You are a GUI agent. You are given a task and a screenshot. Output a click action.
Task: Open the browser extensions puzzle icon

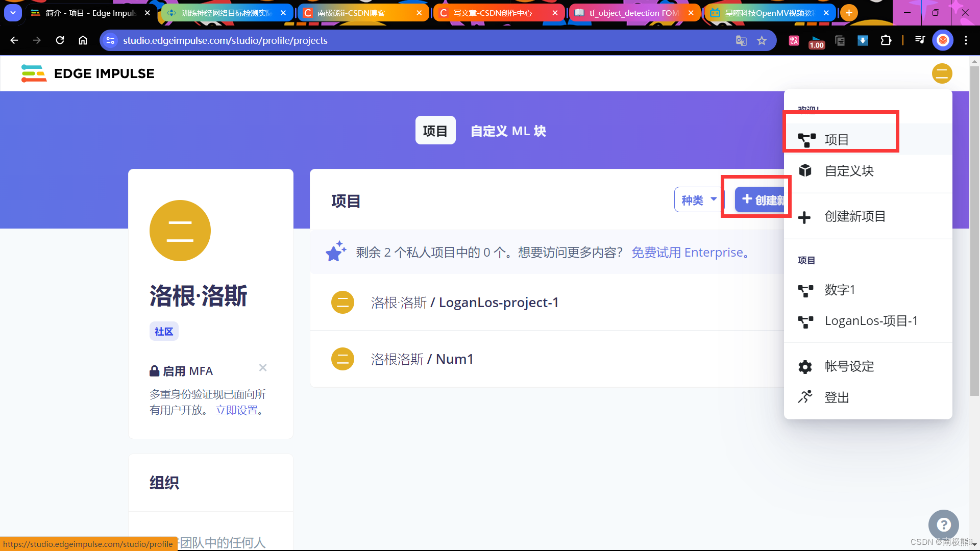coord(886,41)
